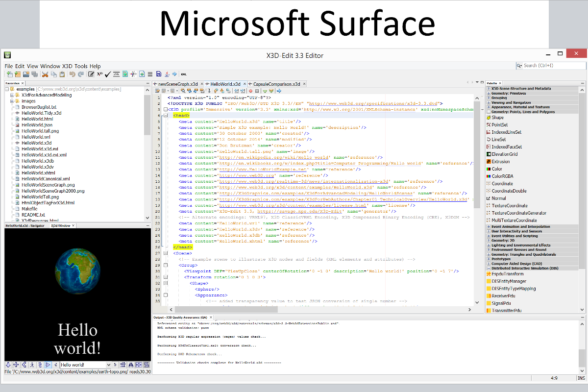Open the View menu
588x392 pixels.
point(32,66)
